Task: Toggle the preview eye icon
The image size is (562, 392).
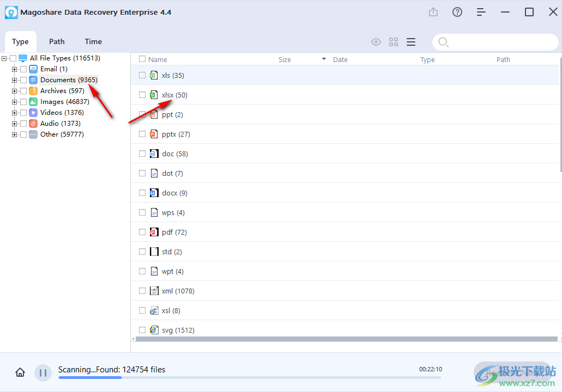Action: coord(376,42)
